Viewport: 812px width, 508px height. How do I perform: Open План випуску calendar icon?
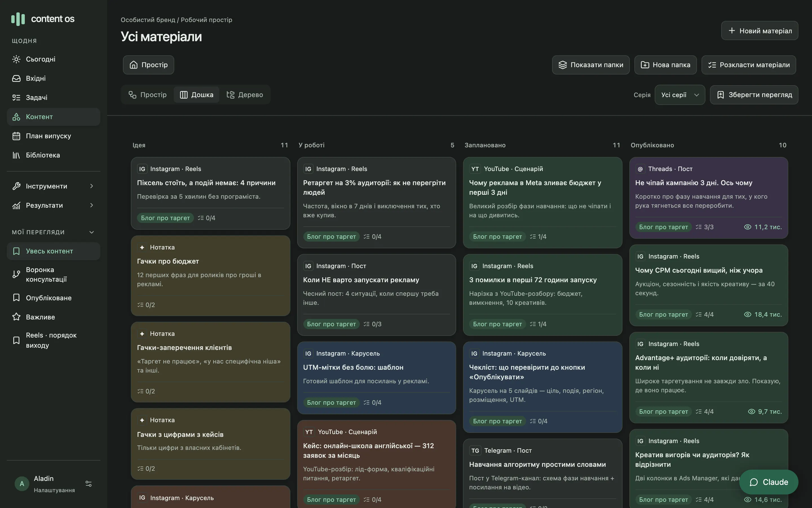tap(16, 136)
